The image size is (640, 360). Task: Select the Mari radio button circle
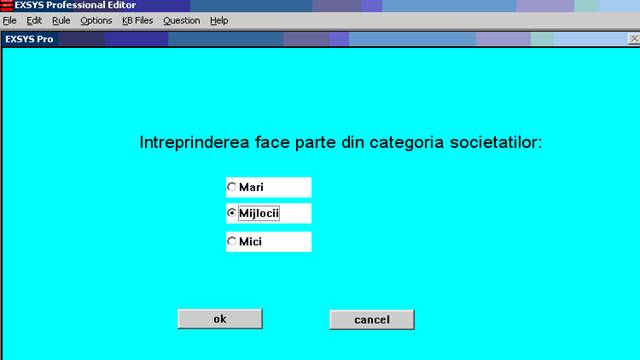[232, 187]
